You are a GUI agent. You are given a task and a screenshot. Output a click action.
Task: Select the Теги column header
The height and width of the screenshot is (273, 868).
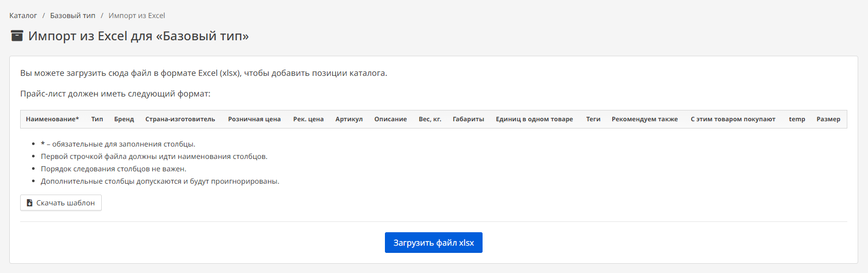click(x=593, y=119)
